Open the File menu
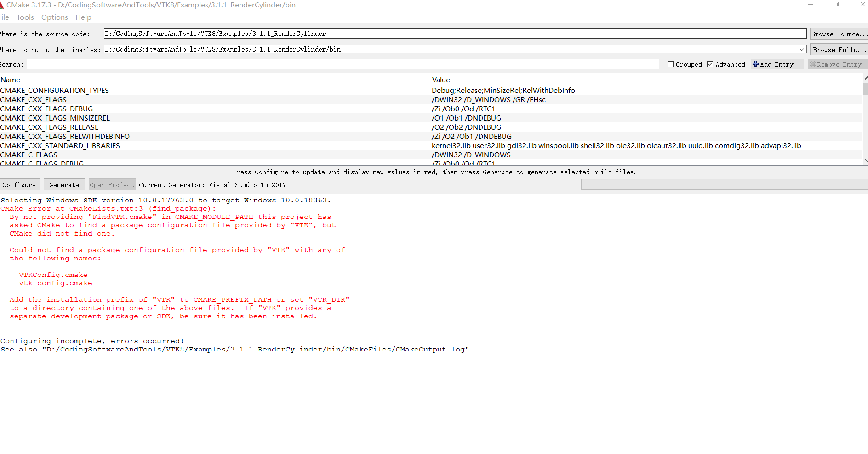Image resolution: width=868 pixels, height=454 pixels. point(4,17)
